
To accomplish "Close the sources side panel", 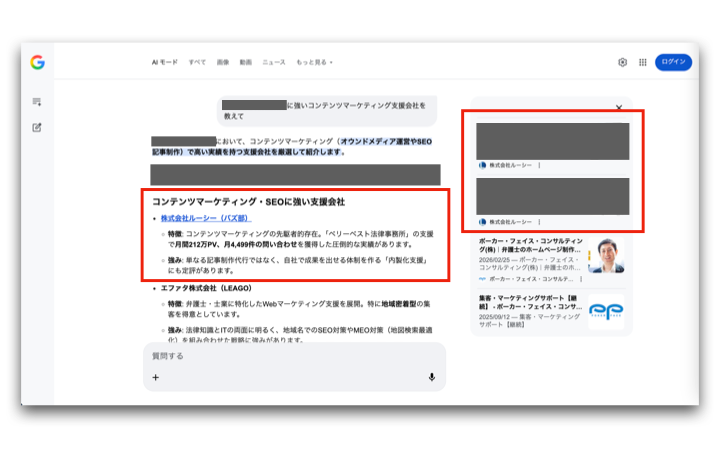I will point(619,107).
